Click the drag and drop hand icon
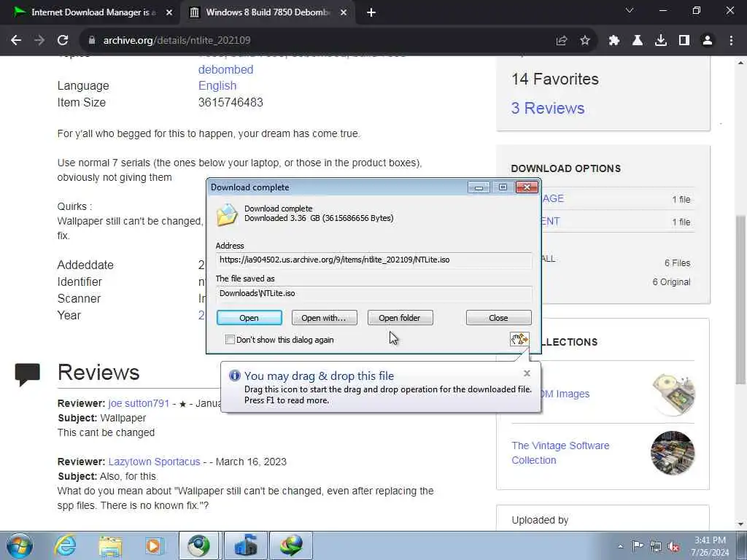Image resolution: width=747 pixels, height=560 pixels. [519, 339]
